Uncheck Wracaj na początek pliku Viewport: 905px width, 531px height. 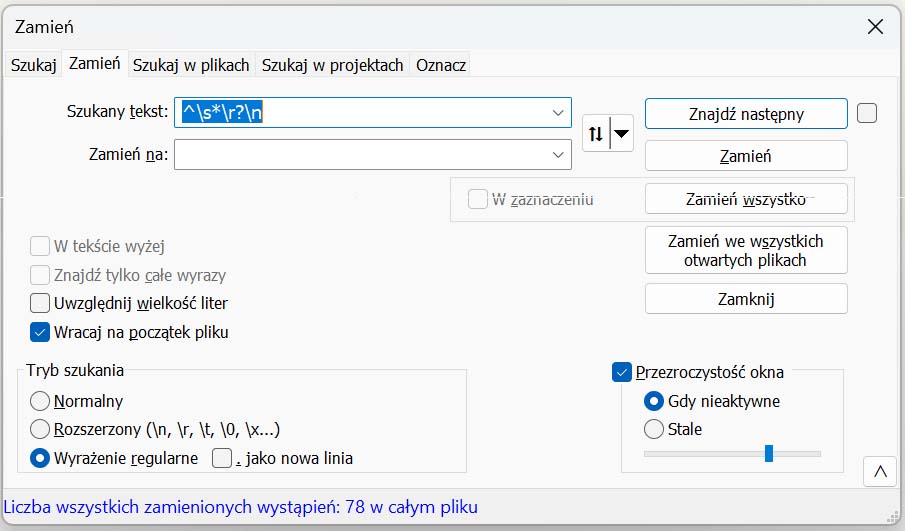coord(40,331)
